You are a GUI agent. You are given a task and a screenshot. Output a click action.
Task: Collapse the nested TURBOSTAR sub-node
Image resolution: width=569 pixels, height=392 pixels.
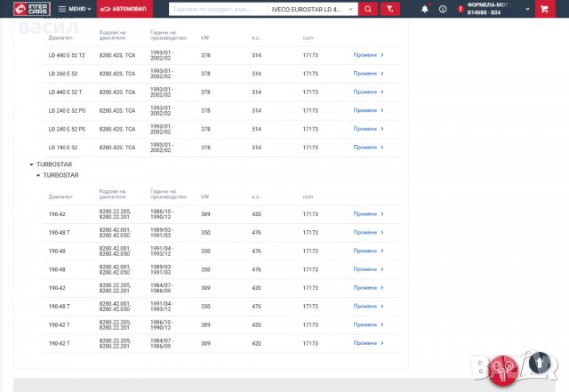click(x=38, y=175)
